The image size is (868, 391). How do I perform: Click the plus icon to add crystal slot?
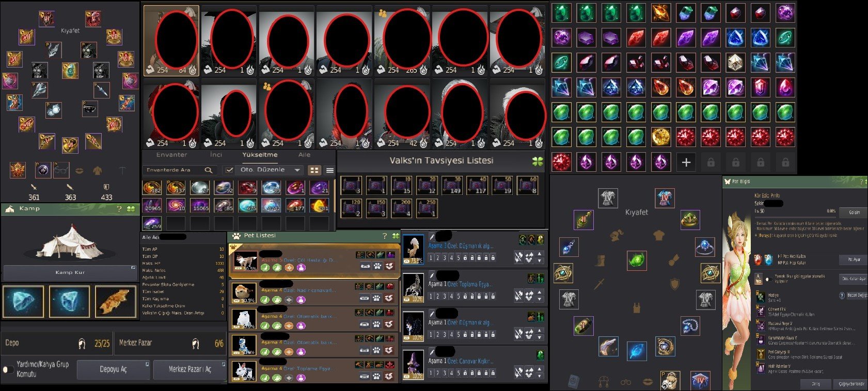point(686,162)
